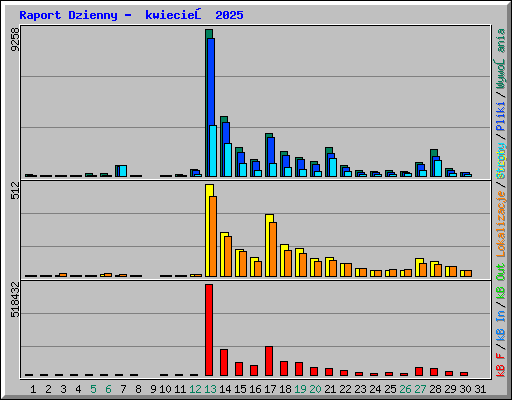Click the red kB bar for day 13
The height and width of the screenshot is (400, 512).
point(209,330)
